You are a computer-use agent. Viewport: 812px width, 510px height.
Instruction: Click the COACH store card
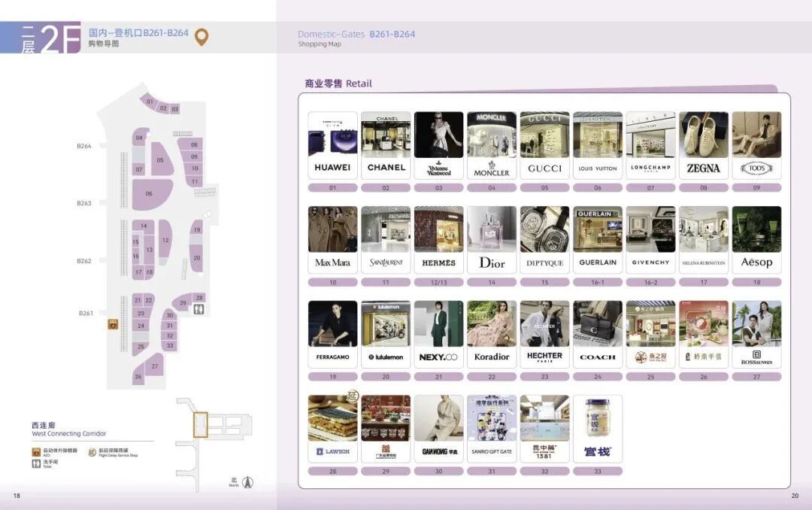(x=598, y=334)
